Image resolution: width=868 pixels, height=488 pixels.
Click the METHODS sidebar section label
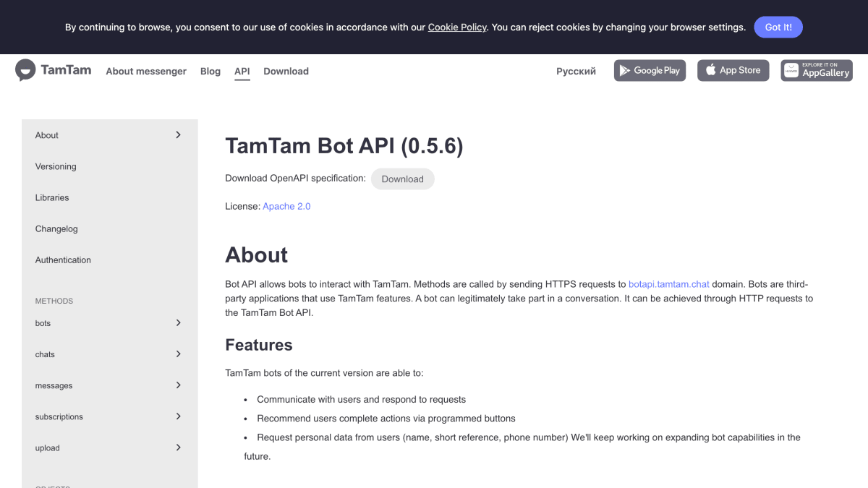point(54,301)
